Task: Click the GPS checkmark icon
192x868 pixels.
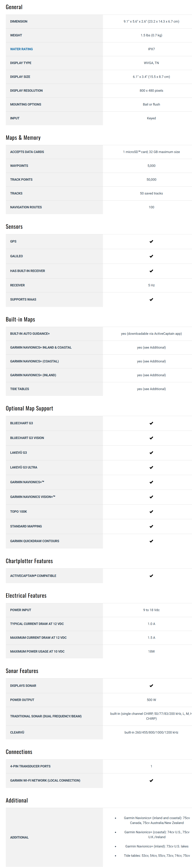Action: 151,242
